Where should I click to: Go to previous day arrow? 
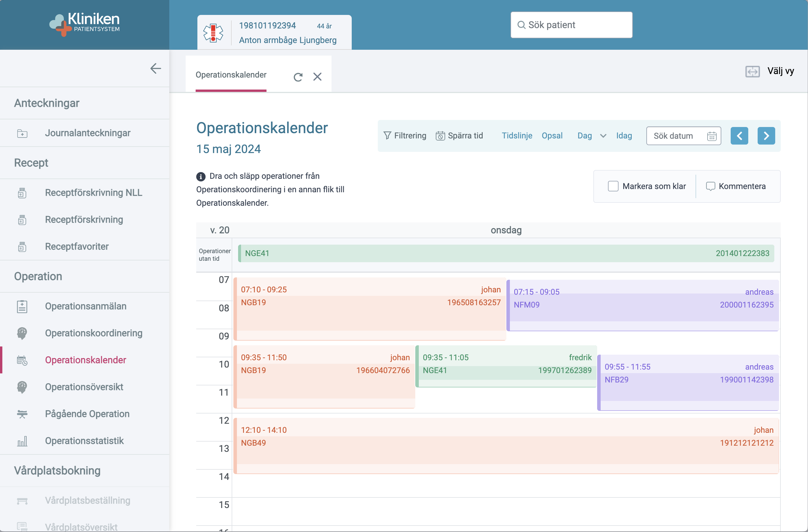pyautogui.click(x=739, y=136)
